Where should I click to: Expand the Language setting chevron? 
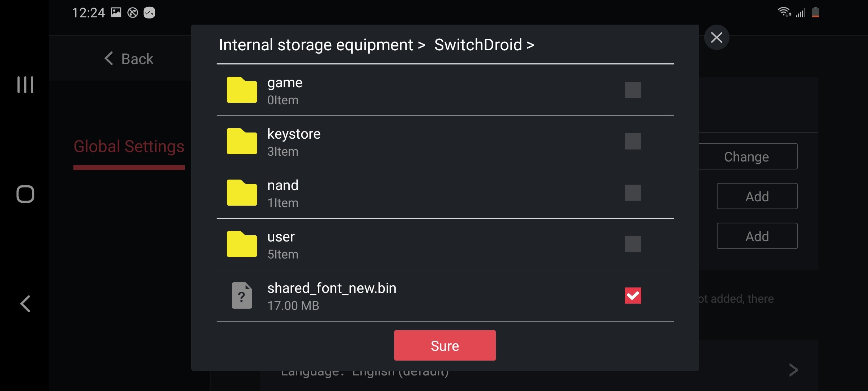click(793, 370)
